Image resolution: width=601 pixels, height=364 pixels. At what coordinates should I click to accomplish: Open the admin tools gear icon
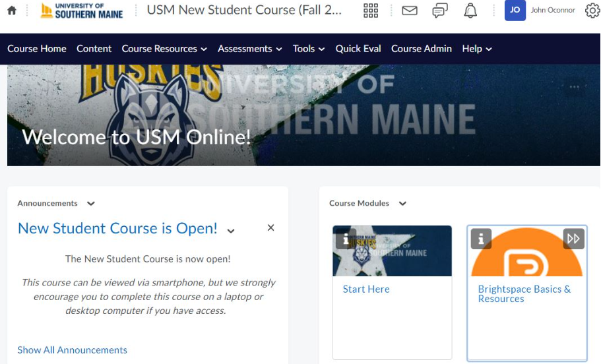[592, 11]
